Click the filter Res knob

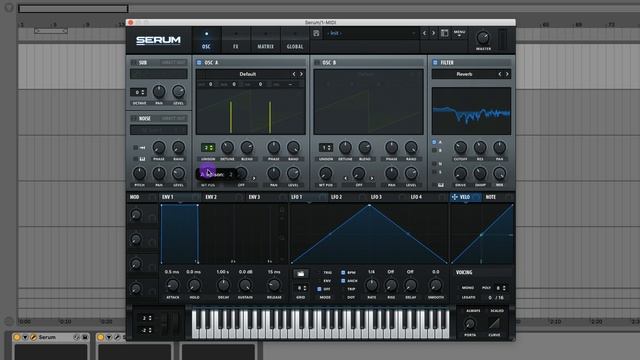tap(480, 147)
